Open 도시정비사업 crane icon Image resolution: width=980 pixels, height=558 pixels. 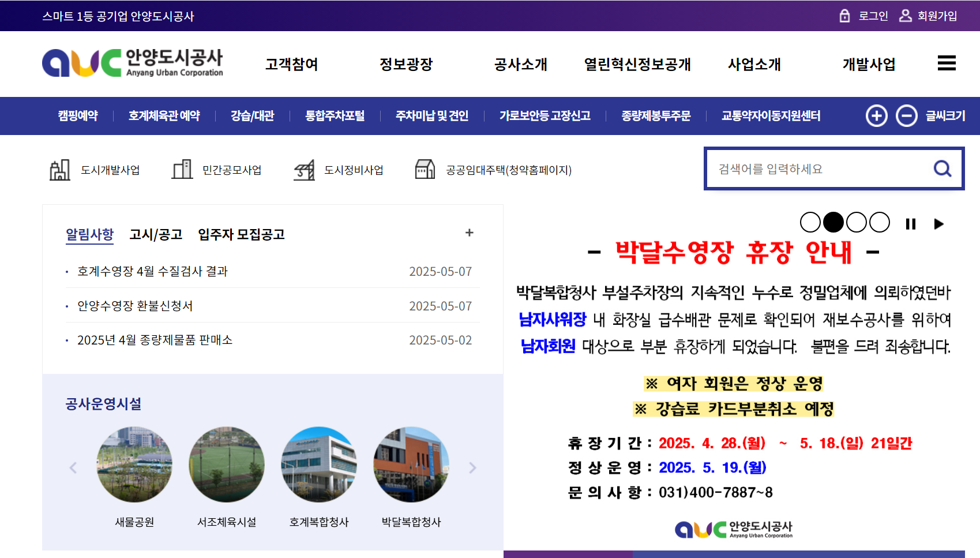(x=304, y=170)
